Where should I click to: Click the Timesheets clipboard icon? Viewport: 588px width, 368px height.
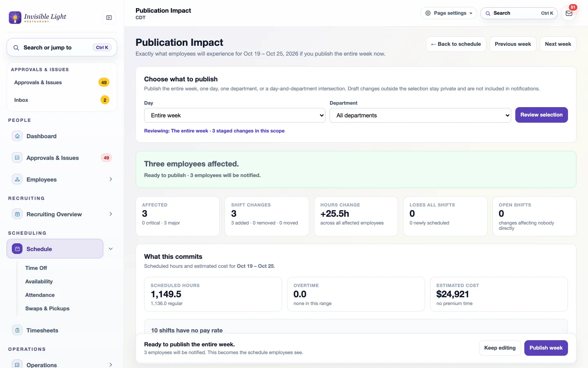click(x=17, y=330)
